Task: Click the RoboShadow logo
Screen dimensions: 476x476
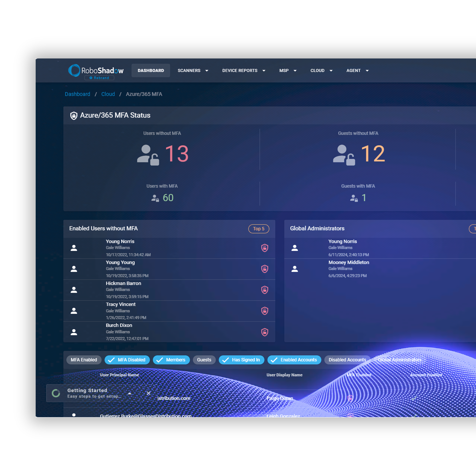Action: [x=96, y=70]
